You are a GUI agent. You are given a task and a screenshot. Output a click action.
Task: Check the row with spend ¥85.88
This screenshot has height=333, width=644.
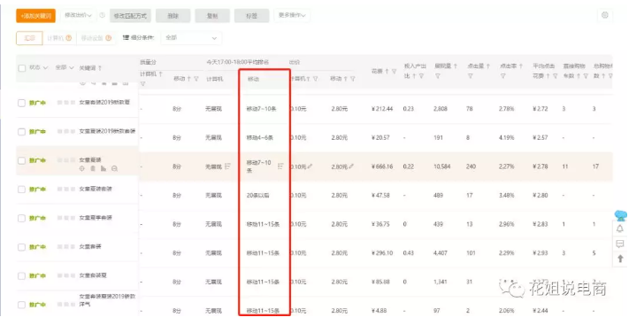pos(22,275)
